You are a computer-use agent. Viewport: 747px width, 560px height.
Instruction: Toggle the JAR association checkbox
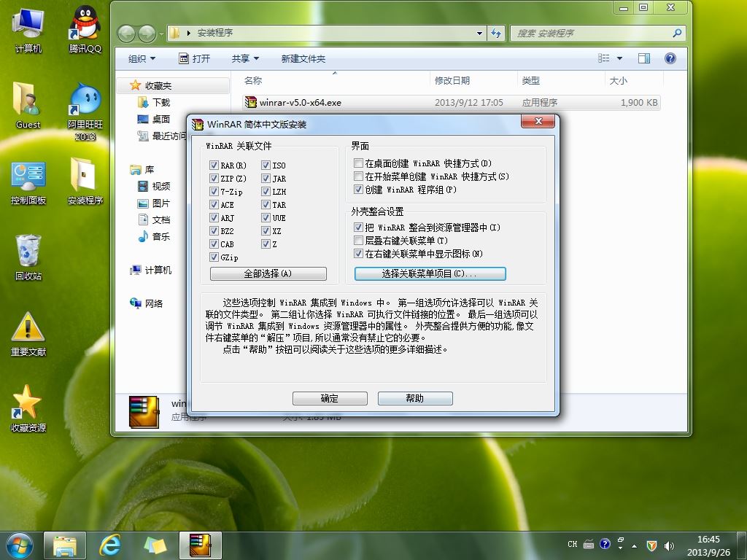266,178
